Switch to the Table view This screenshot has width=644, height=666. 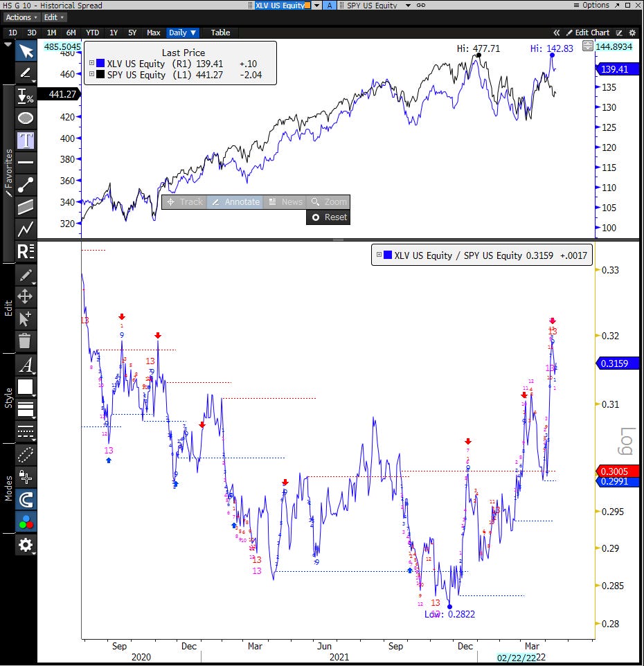220,33
